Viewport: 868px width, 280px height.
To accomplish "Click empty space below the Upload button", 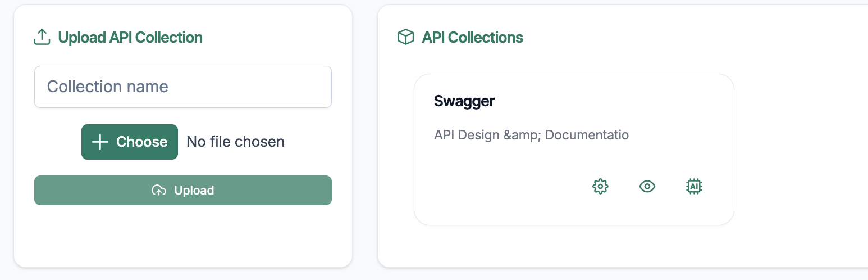I will point(183,236).
